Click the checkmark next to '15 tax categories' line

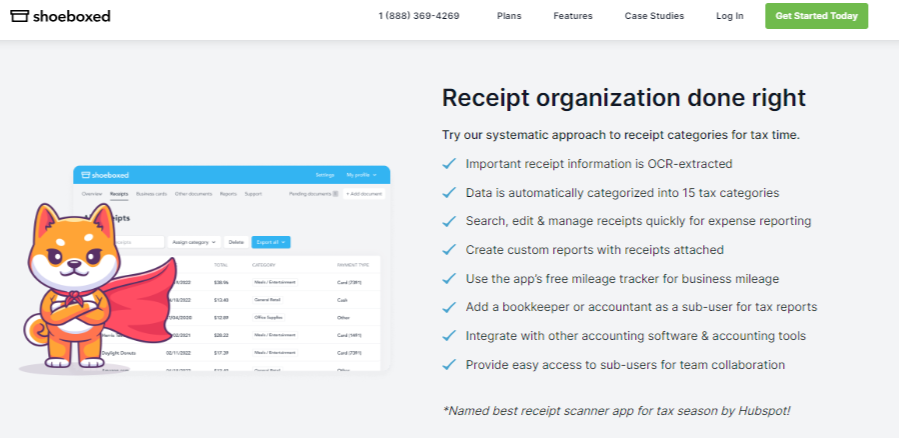pos(449,193)
